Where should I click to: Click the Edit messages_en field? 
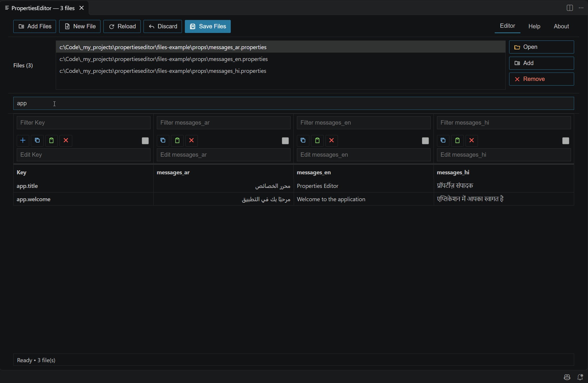point(364,155)
